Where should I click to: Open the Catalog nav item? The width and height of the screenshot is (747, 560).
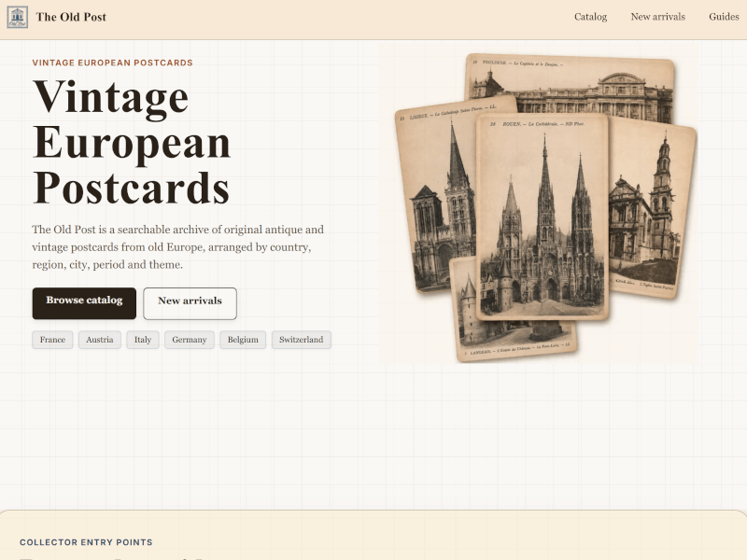[590, 17]
